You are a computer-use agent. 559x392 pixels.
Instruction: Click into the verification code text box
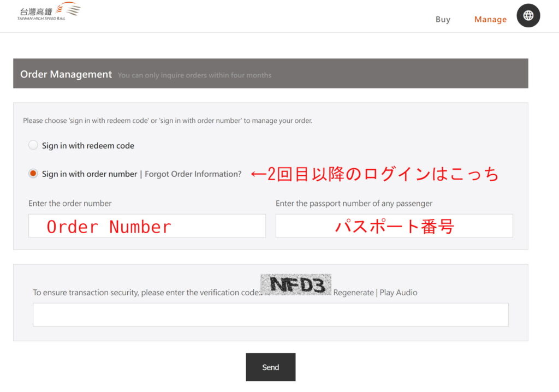[x=270, y=314]
